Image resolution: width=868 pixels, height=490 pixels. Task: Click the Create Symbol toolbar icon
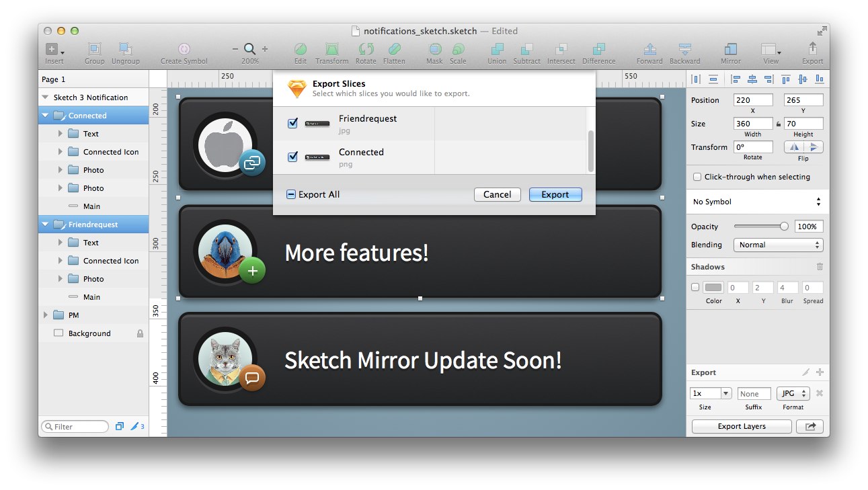184,49
